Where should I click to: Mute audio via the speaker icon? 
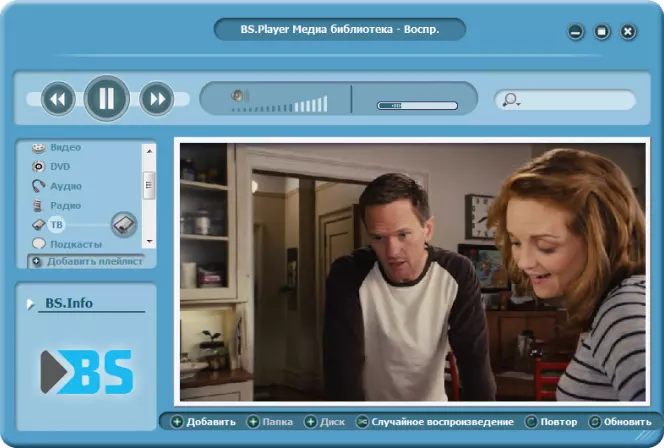[x=240, y=96]
